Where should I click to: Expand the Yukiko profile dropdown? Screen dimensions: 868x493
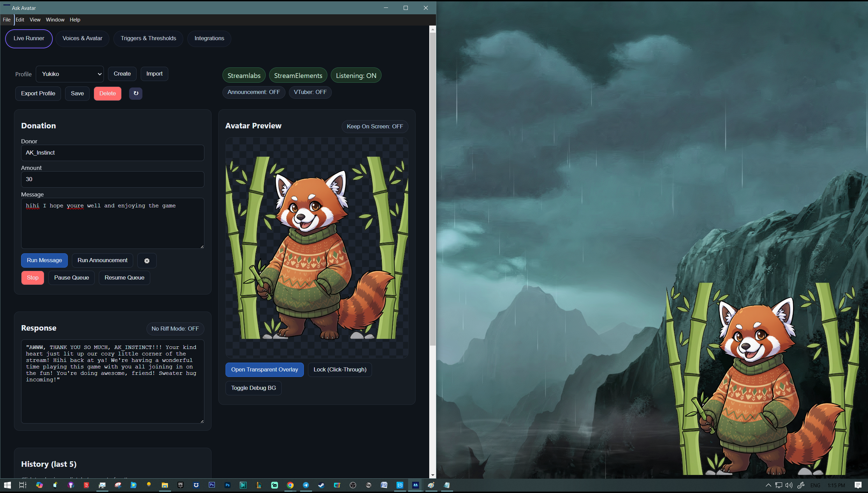click(70, 74)
